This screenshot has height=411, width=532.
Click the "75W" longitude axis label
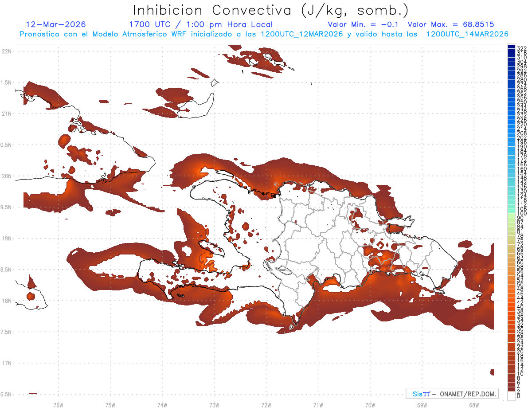[110, 404]
